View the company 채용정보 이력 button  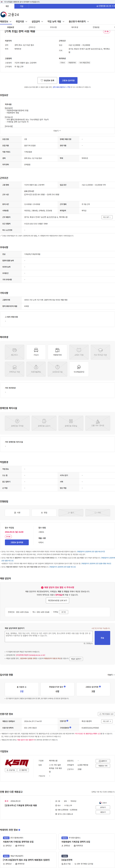click(103, 766)
